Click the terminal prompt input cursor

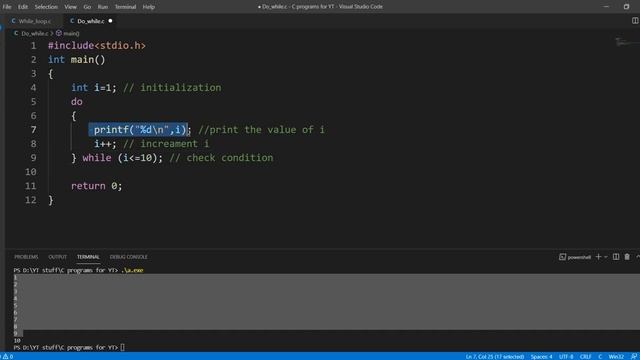(122, 347)
